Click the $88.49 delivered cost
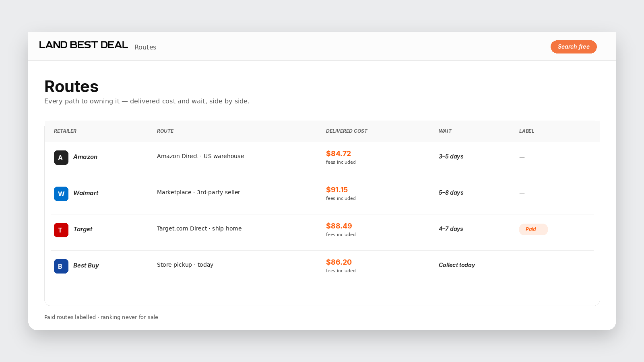 click(x=339, y=226)
